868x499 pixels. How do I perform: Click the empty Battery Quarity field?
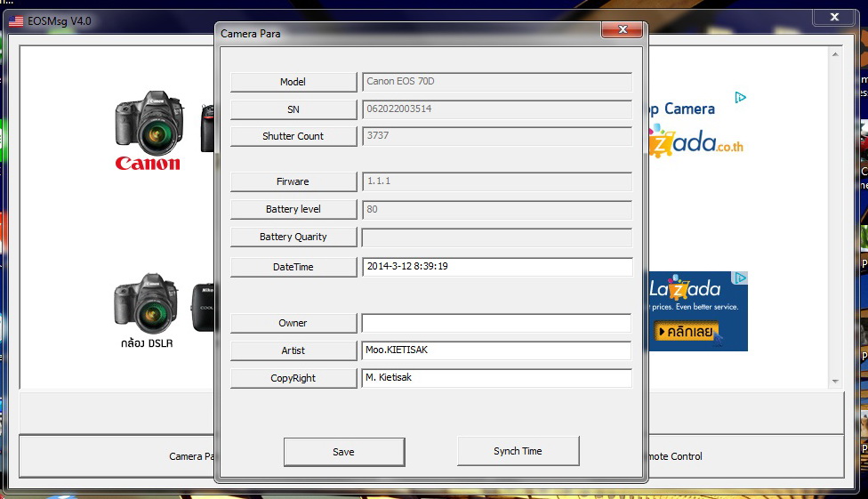click(496, 237)
